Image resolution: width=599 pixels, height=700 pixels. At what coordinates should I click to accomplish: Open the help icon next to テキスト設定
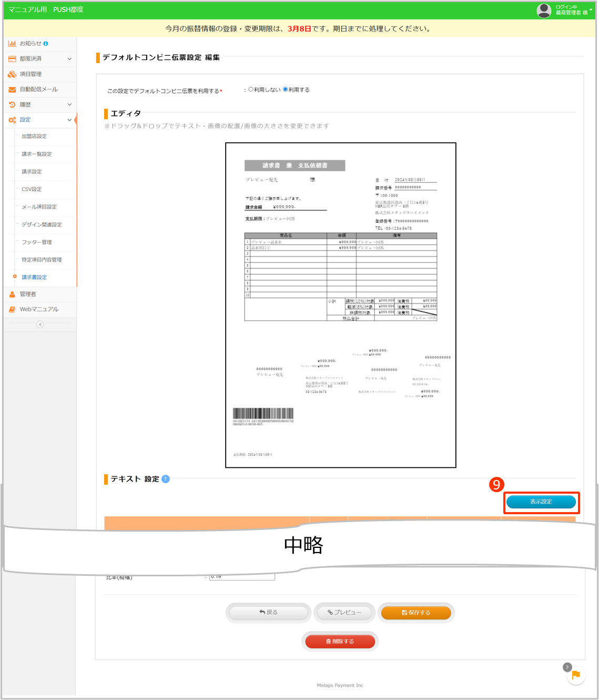[x=166, y=479]
